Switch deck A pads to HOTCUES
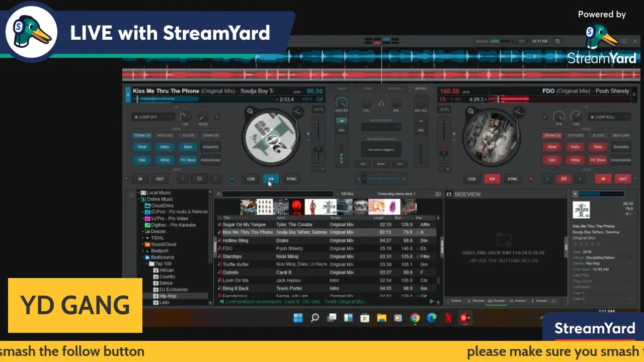Image resolution: width=644 pixels, height=362 pixels. pos(165,136)
